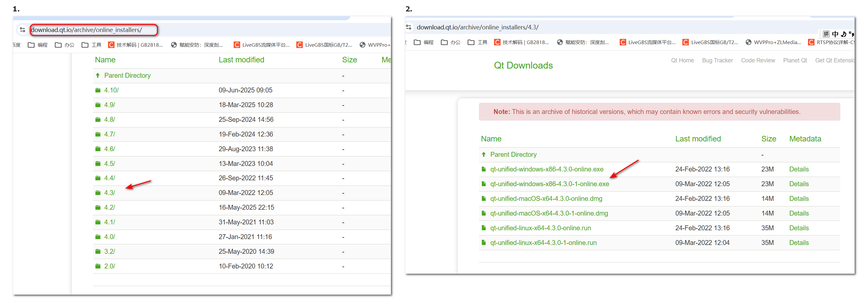The image size is (868, 308).
Task: Open the 4.10/ folder
Action: (x=111, y=90)
